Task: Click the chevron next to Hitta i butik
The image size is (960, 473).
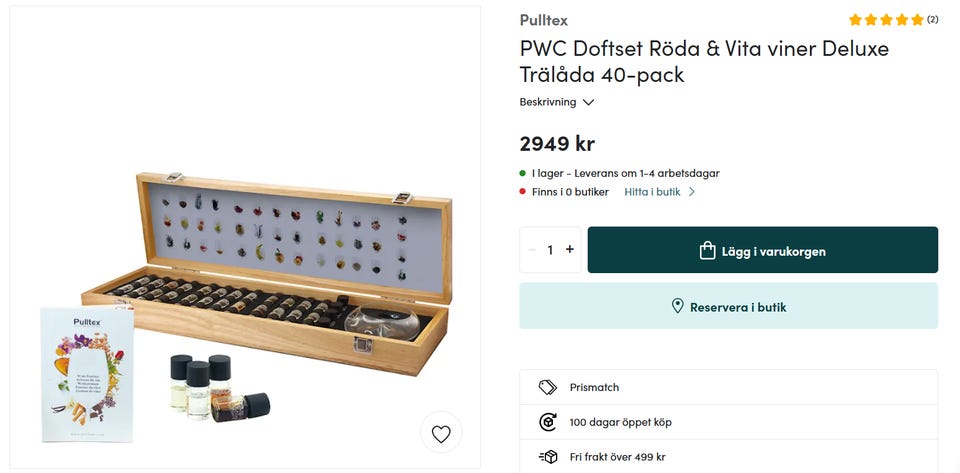Action: 692,192
